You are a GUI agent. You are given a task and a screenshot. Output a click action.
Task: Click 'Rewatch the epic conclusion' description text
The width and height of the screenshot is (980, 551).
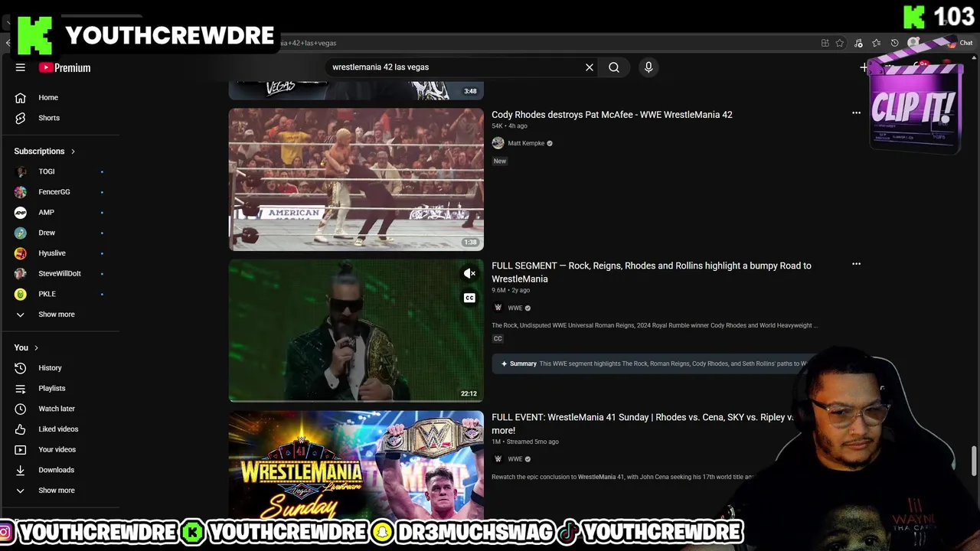tap(622, 477)
